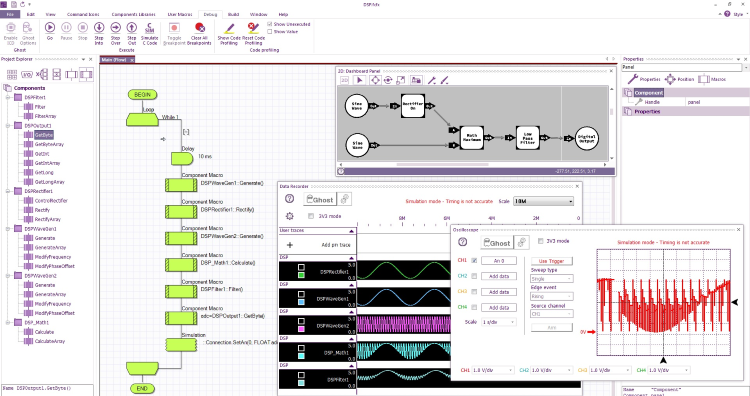750x396 pixels.
Task: Open the Components Libraries tab
Action: click(x=133, y=14)
